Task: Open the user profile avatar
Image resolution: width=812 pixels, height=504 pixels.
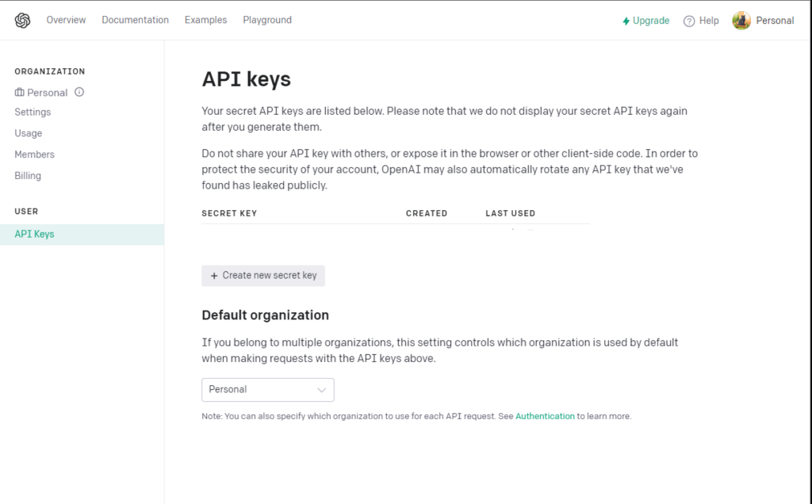Action: click(741, 21)
